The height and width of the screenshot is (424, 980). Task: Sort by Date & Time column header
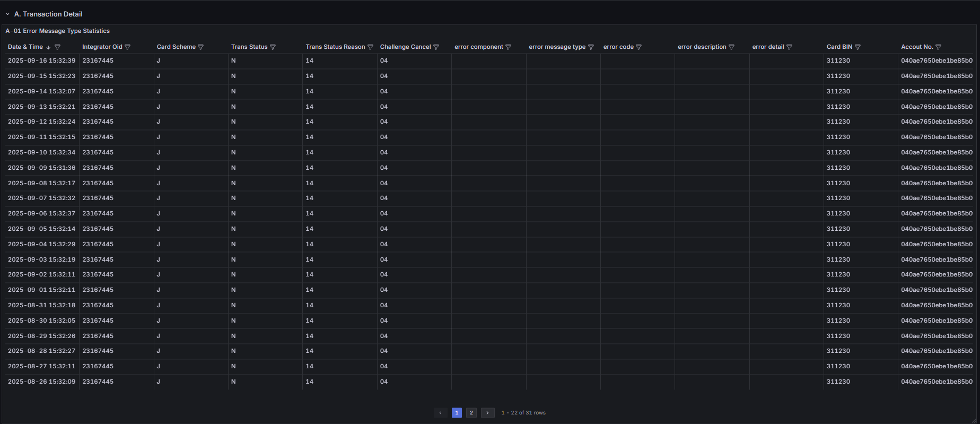25,47
